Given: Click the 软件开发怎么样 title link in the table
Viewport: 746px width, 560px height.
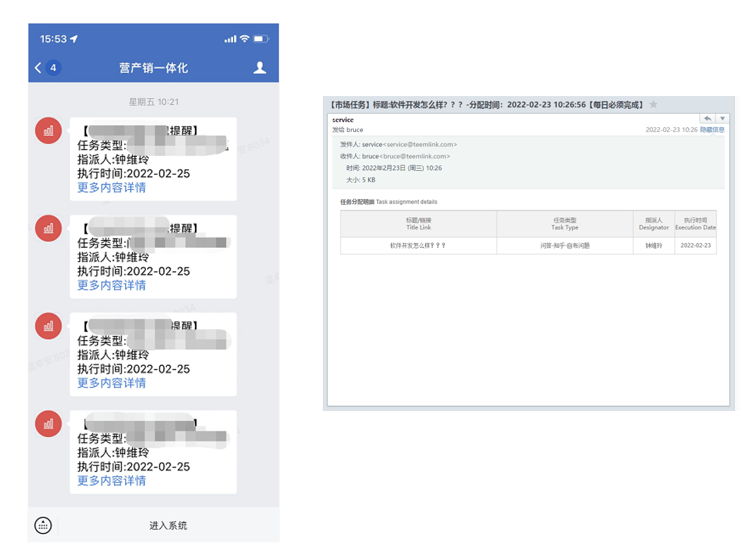Looking at the screenshot, I should pyautogui.click(x=418, y=246).
